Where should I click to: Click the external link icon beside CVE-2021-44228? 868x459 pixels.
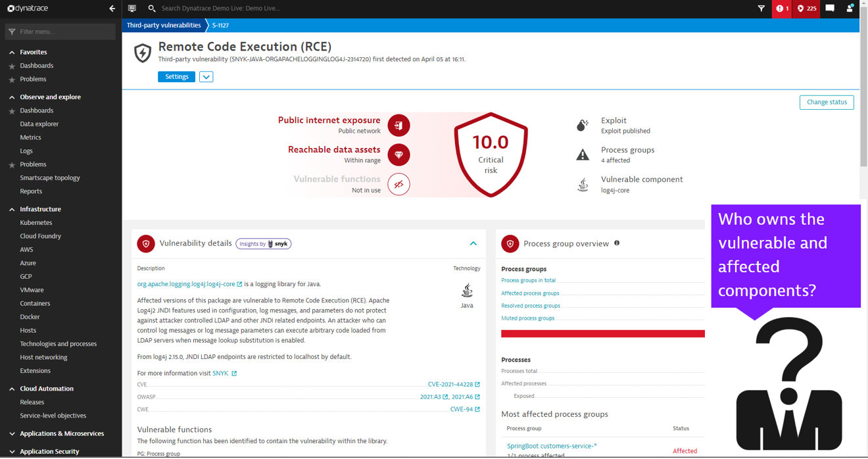click(477, 385)
